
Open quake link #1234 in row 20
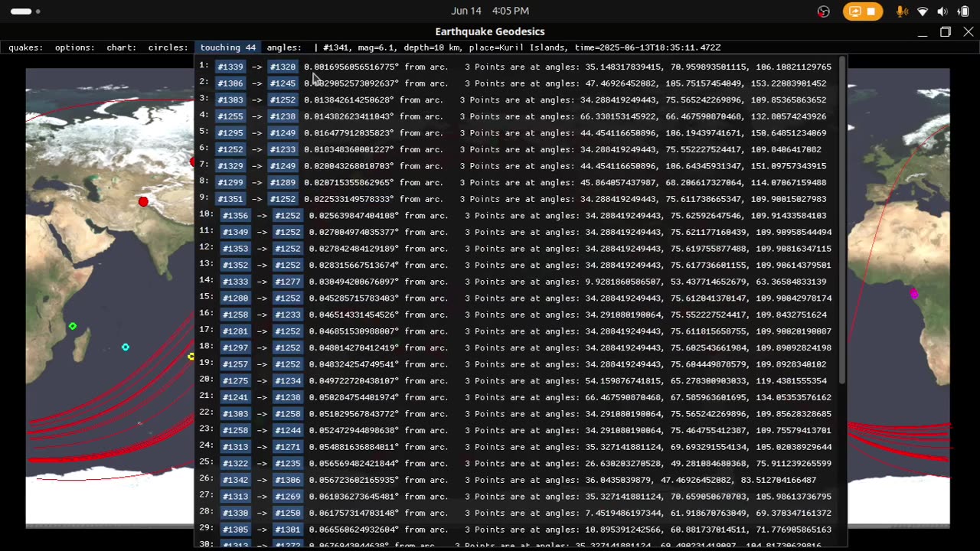click(288, 381)
